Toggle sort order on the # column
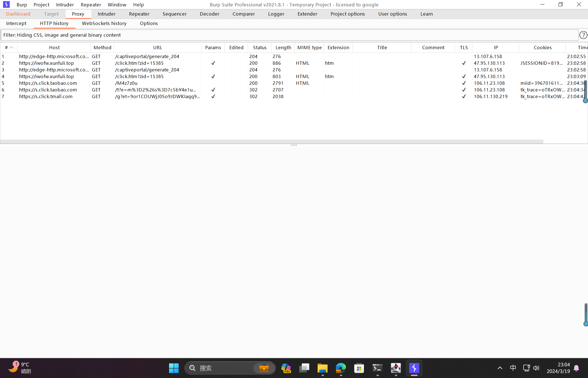Image resolution: width=588 pixels, height=378 pixels. click(9, 48)
